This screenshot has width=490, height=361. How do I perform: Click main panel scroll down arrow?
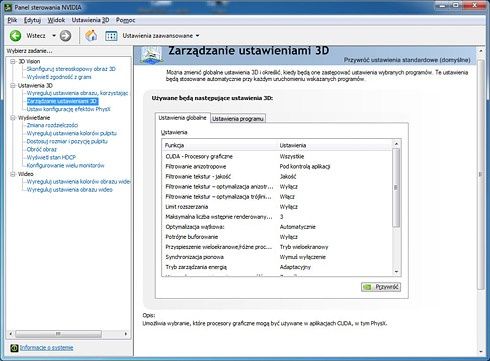click(x=481, y=351)
